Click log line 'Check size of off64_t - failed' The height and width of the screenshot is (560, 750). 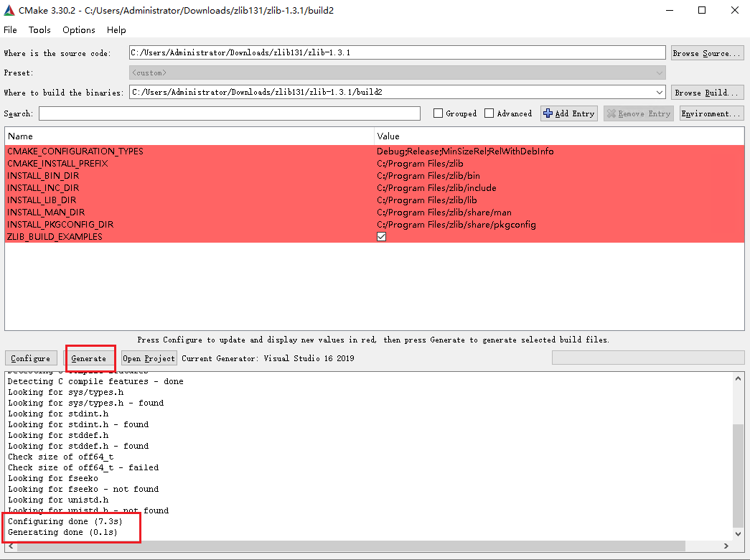click(83, 467)
